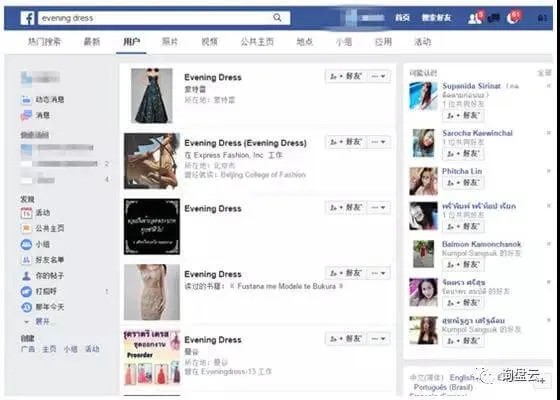560x400 pixels.
Task: Click the search magnifier icon
Action: [x=277, y=18]
